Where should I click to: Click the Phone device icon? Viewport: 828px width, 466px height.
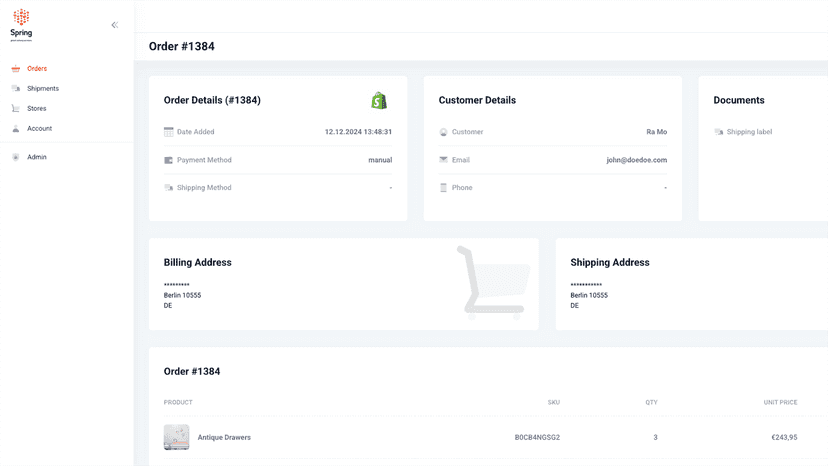tap(444, 188)
